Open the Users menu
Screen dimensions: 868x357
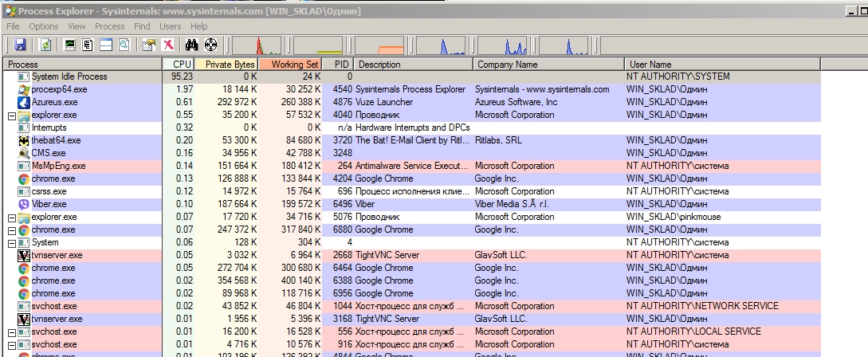click(x=171, y=26)
